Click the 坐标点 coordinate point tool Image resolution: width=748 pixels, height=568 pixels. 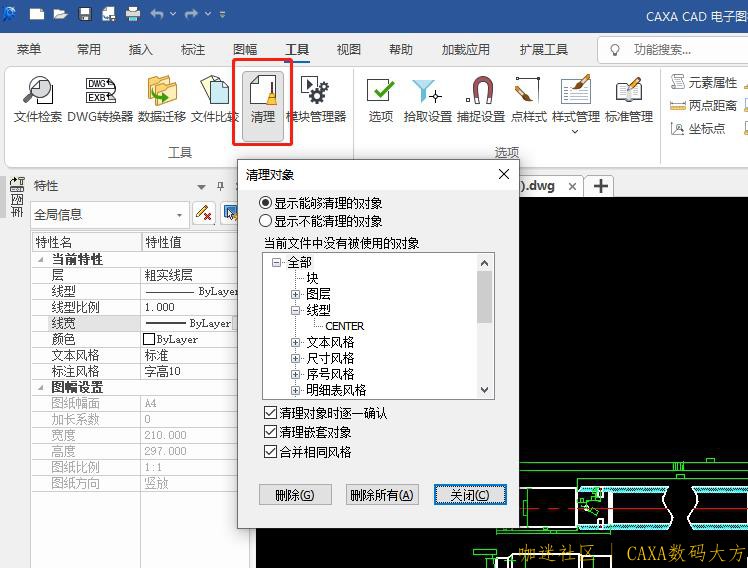pos(698,128)
